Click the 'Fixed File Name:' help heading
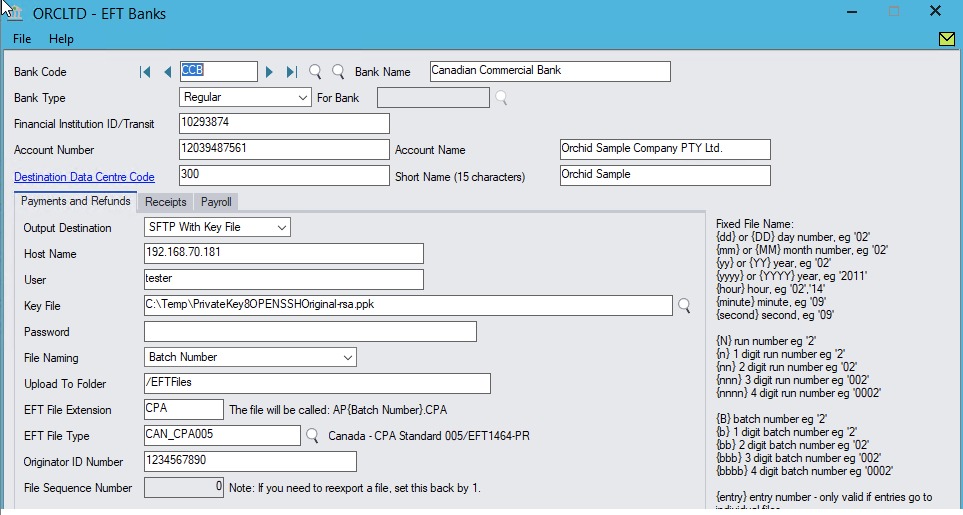 pos(755,225)
